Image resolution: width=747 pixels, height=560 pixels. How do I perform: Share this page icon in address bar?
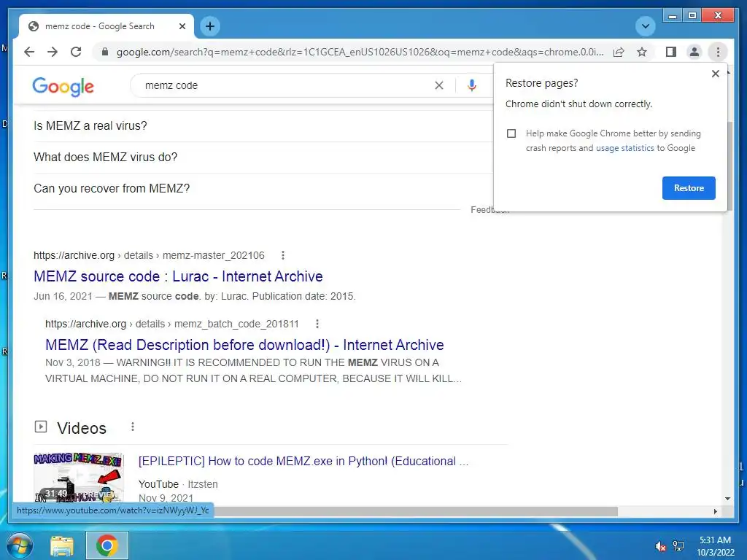coord(619,52)
